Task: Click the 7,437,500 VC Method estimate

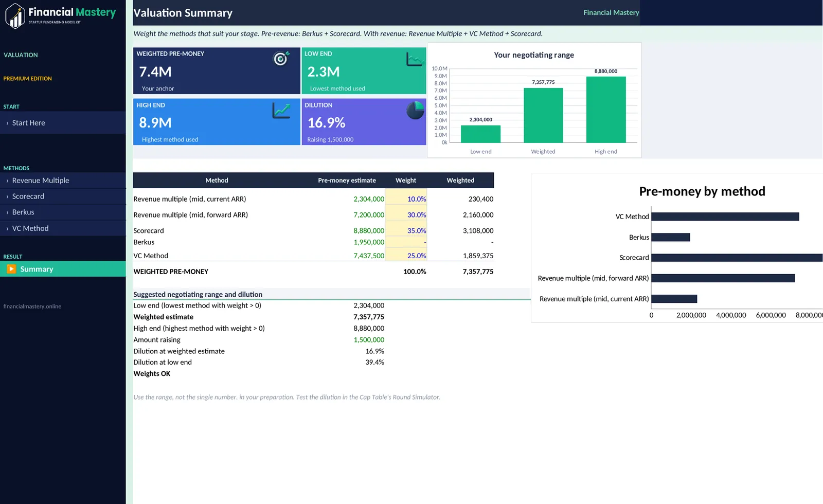Action: tap(369, 256)
